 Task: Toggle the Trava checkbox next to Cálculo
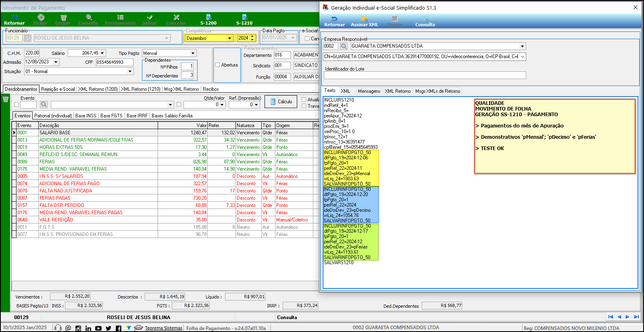(304, 106)
